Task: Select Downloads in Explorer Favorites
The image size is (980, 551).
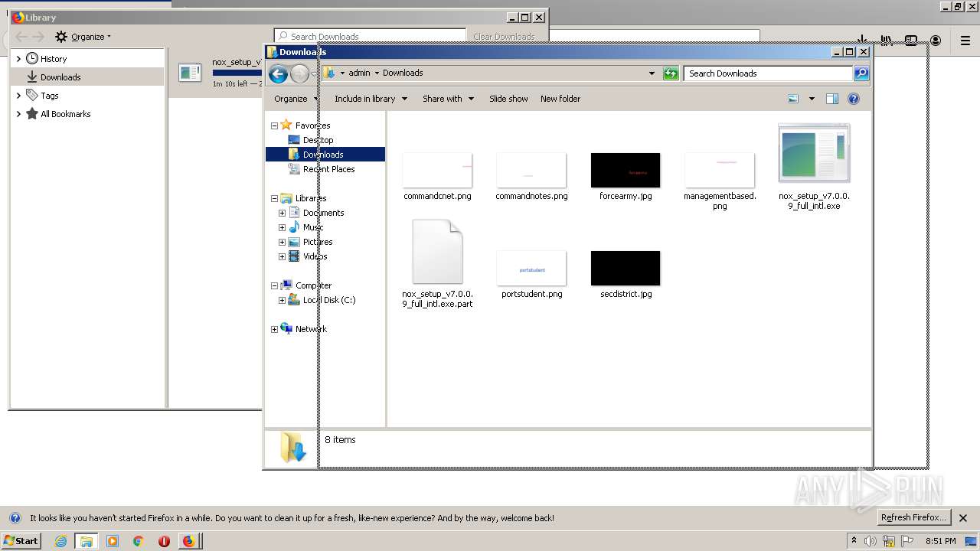Action: tap(323, 155)
